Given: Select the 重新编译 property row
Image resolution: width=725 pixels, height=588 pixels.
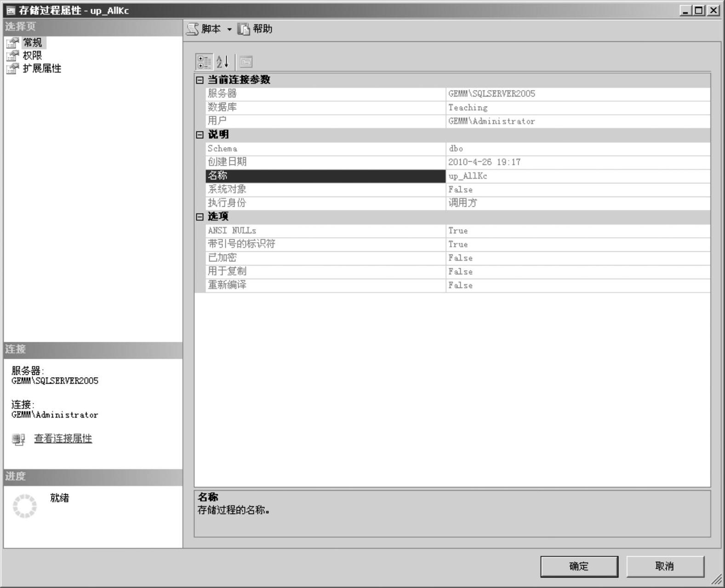Looking at the screenshot, I should pos(458,285).
